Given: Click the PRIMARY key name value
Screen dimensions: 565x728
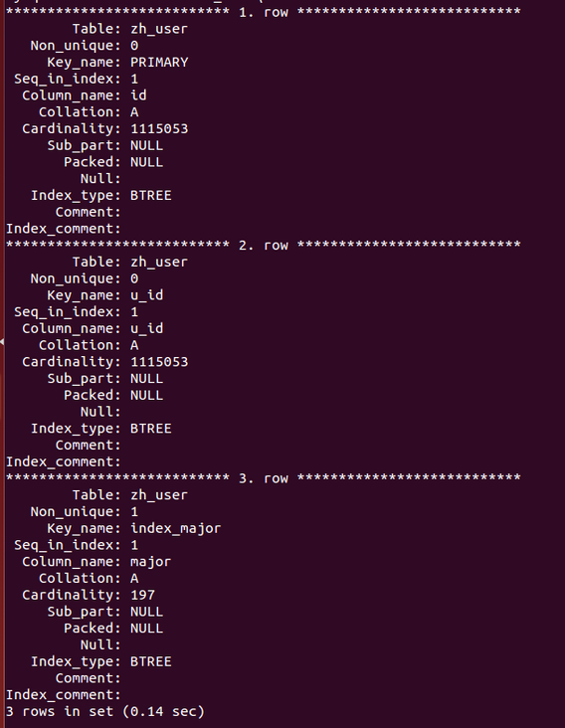Looking at the screenshot, I should click(x=159, y=63).
